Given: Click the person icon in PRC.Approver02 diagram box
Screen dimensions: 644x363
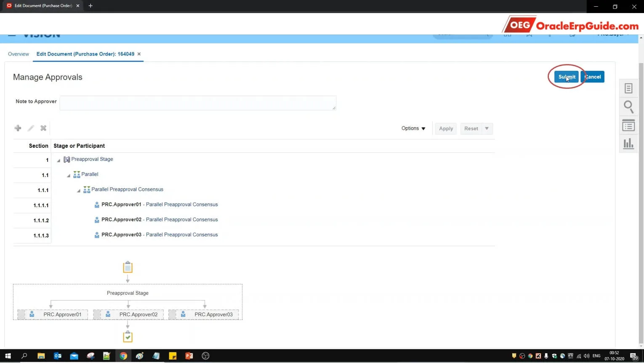Looking at the screenshot, I should pyautogui.click(x=108, y=314).
